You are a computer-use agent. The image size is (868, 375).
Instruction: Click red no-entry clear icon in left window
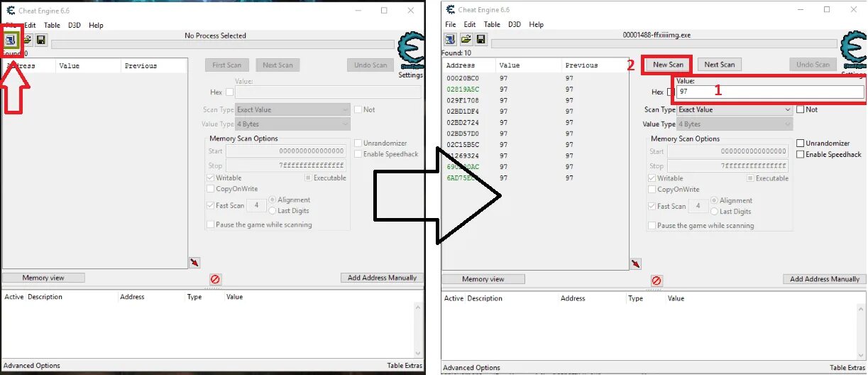click(215, 280)
